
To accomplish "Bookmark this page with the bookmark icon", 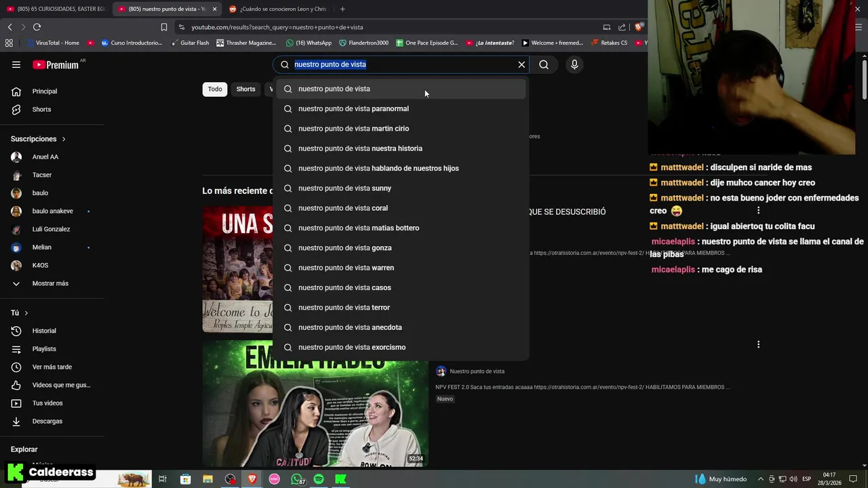I will coord(164,27).
